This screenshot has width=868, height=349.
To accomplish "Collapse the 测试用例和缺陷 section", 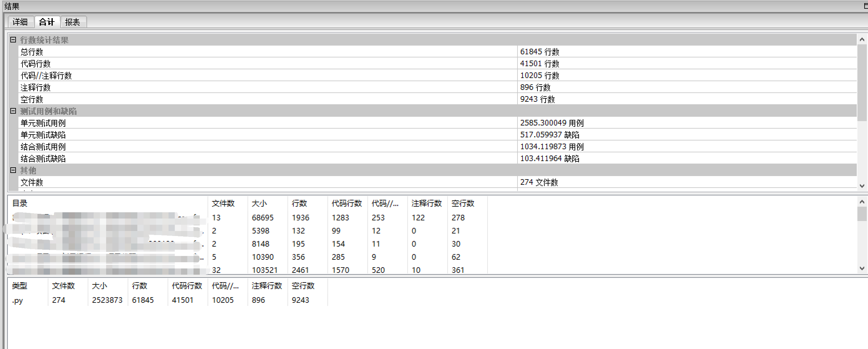I will pos(13,111).
